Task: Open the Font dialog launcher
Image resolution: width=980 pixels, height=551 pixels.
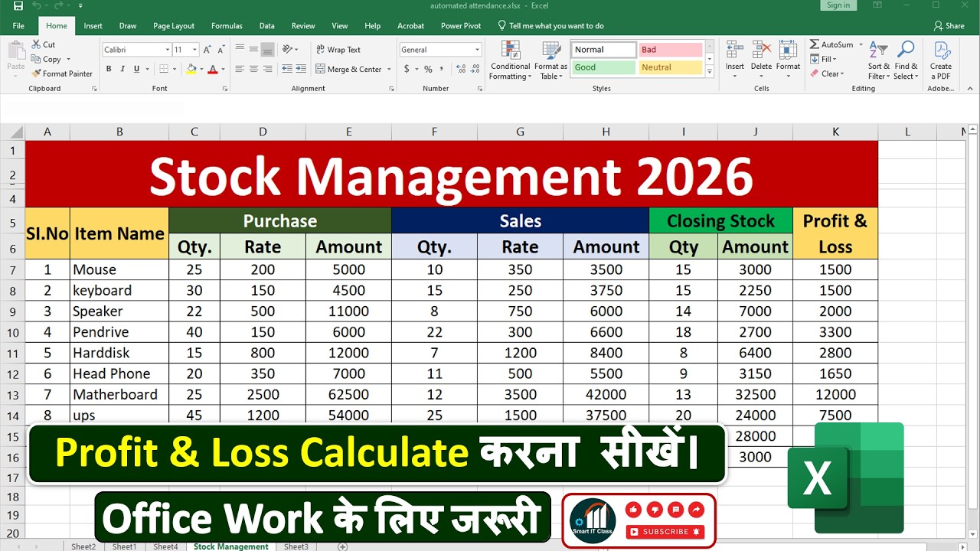Action: (x=224, y=89)
